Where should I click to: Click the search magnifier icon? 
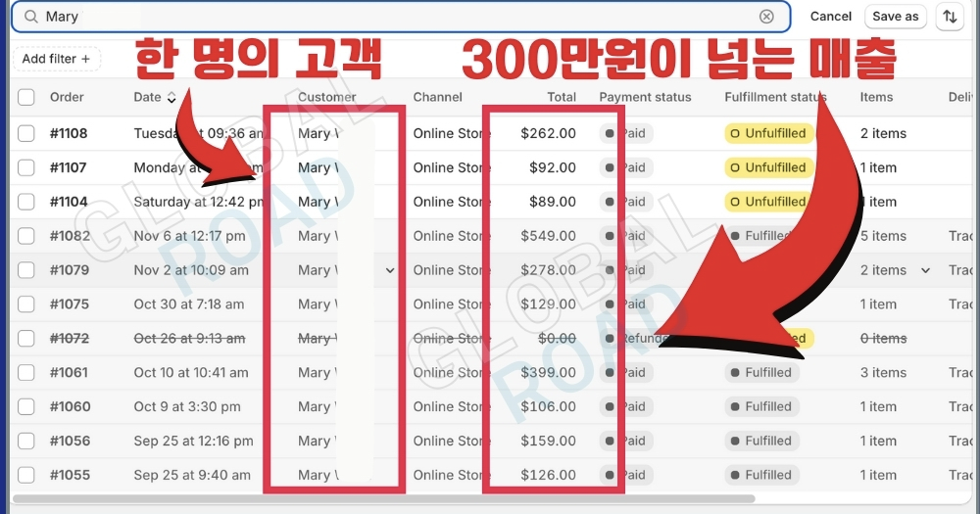tap(31, 17)
